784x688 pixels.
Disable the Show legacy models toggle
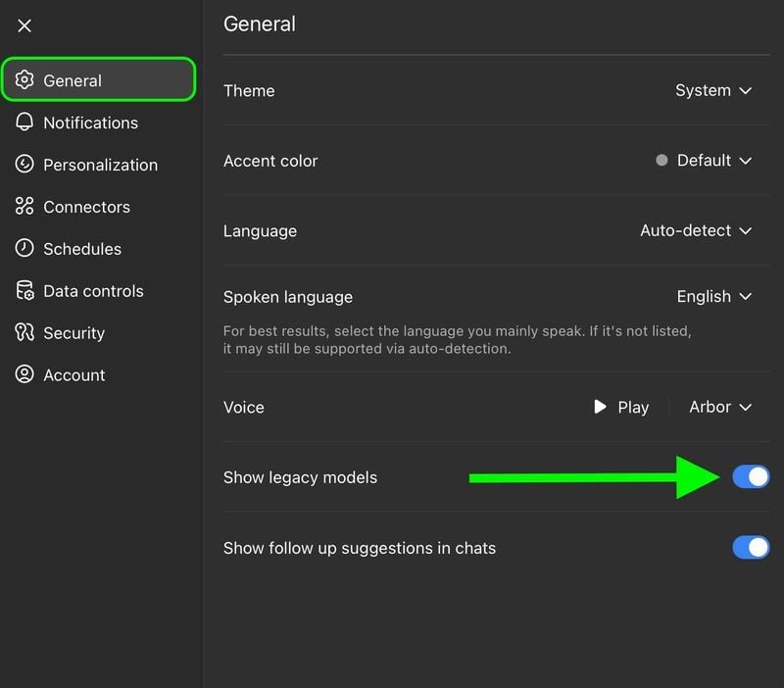751,477
